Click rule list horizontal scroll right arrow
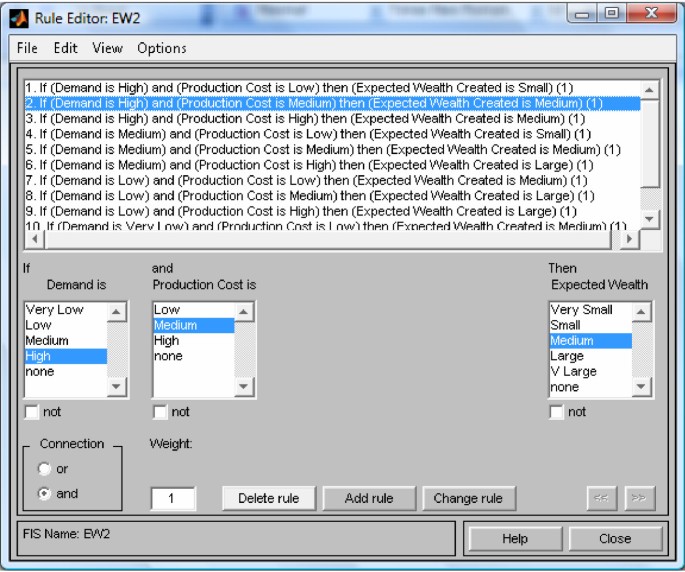Screen dimensions: 685x572 tap(629, 239)
